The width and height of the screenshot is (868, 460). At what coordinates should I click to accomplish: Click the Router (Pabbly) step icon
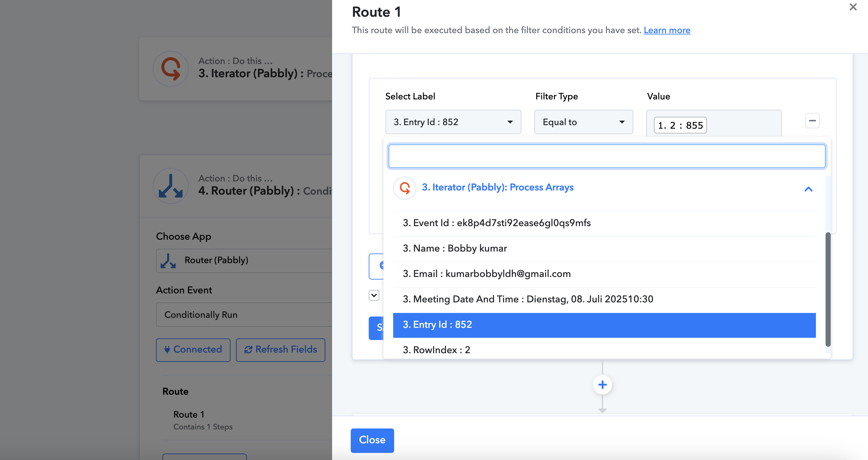pos(171,186)
